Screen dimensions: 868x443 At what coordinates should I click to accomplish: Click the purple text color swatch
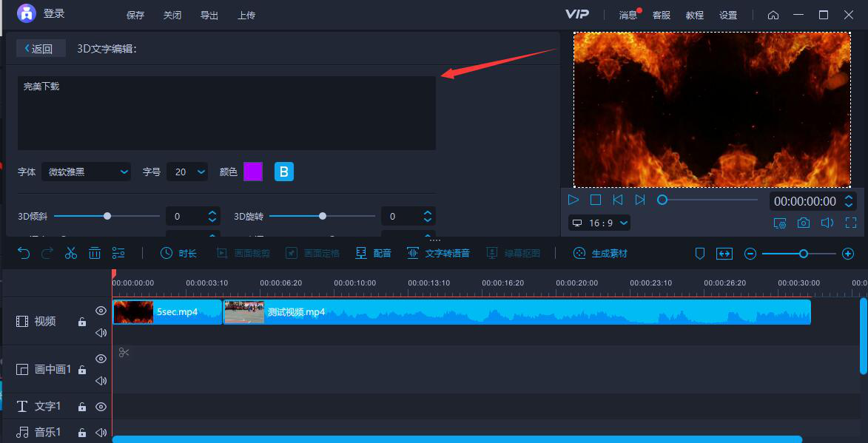point(253,172)
